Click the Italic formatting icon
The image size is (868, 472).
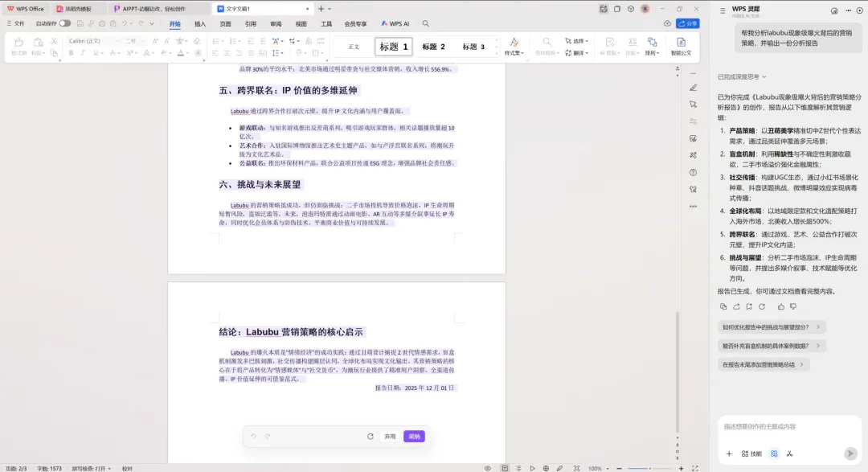tap(83, 53)
